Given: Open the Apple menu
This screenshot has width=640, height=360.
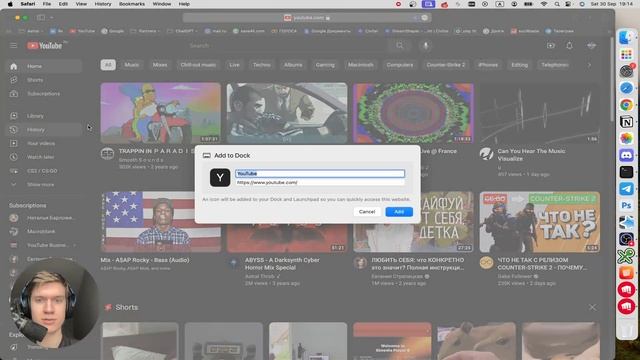Looking at the screenshot, I should (10, 4).
